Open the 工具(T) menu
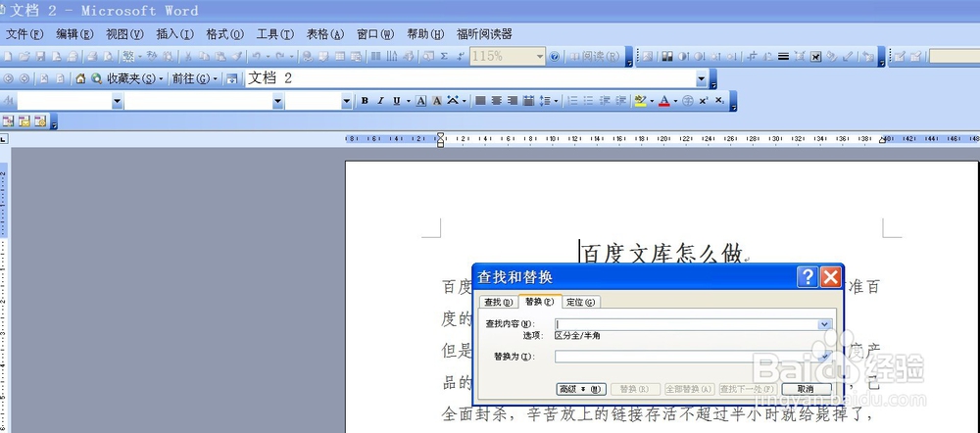 (x=275, y=34)
